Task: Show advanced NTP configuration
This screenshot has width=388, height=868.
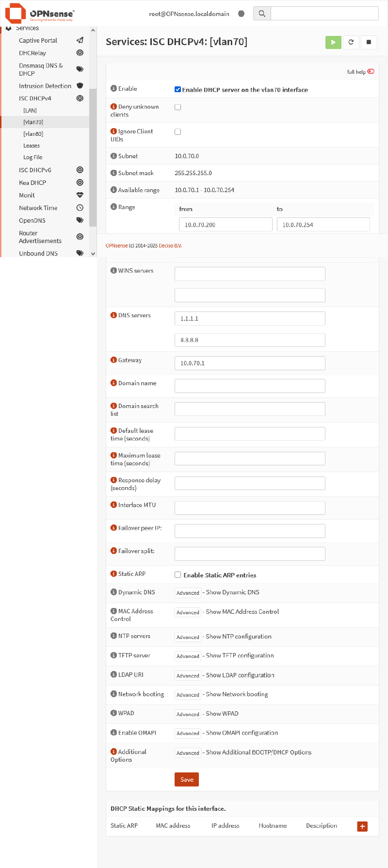Action: tap(188, 637)
